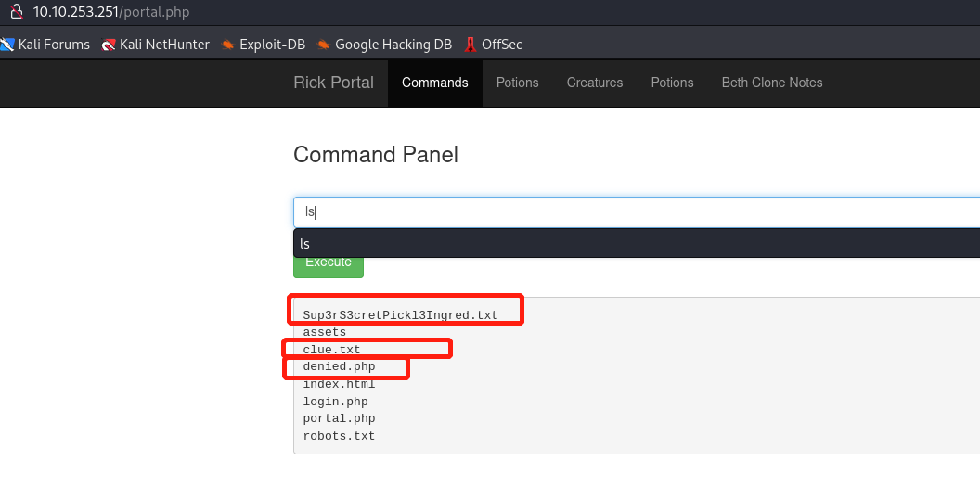Image resolution: width=980 pixels, height=486 pixels.
Task: Click denied.php in the output listing
Action: tap(339, 367)
